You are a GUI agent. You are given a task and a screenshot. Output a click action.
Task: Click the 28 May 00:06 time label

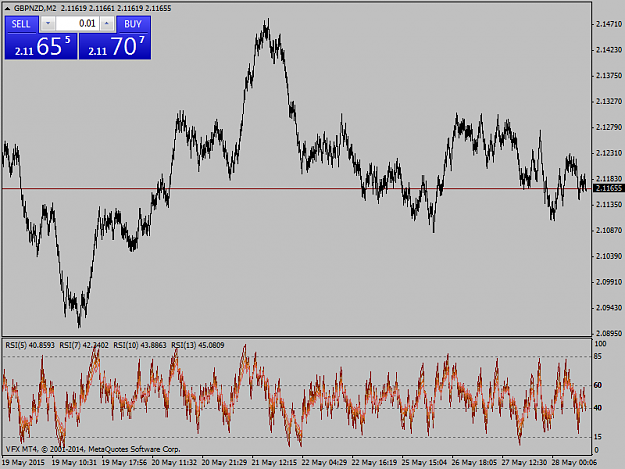(x=574, y=463)
